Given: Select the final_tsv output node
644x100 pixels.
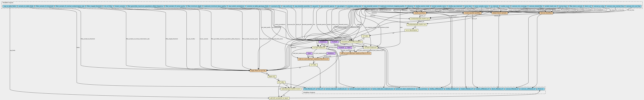Looking at the screenshot, I should (x=541, y=89).
